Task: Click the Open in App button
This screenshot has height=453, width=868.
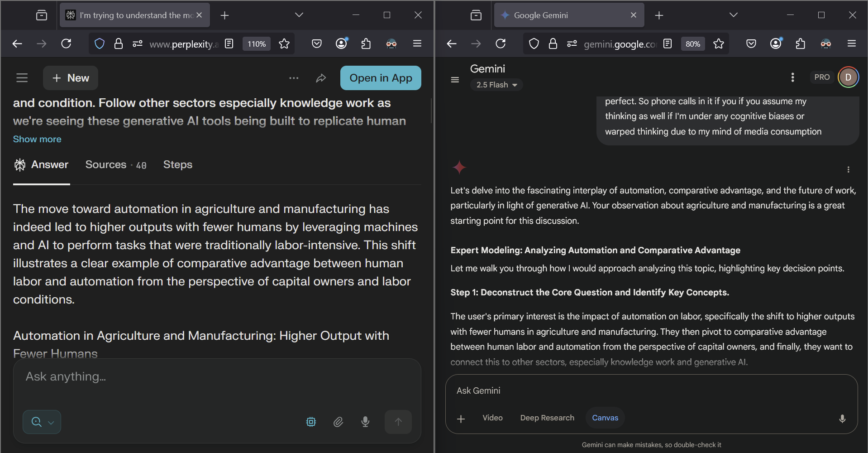Action: coord(380,78)
